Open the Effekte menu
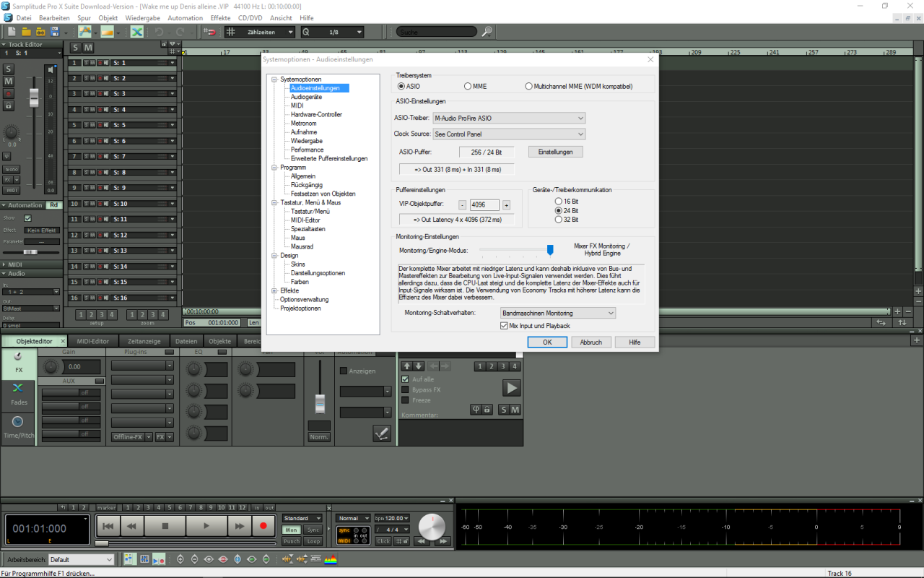924x578 pixels. [220, 17]
